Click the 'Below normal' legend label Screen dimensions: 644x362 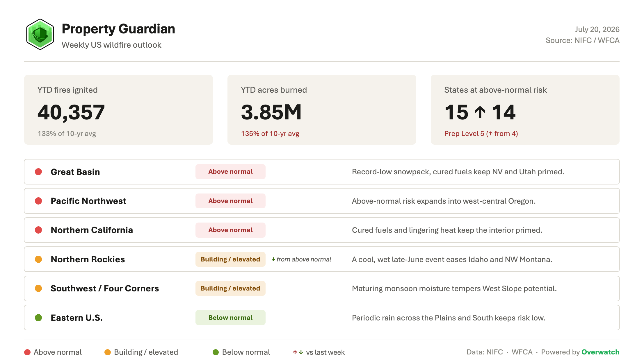(246, 352)
